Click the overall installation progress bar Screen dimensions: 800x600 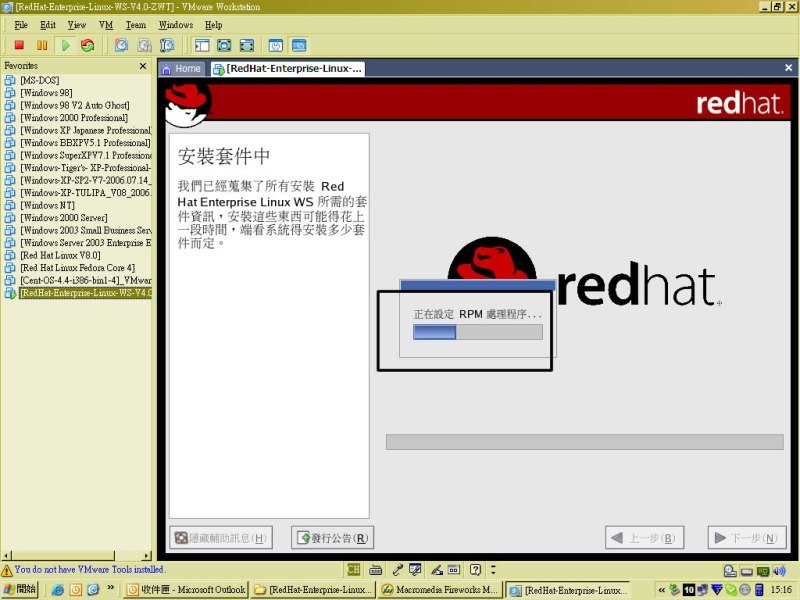pos(585,442)
